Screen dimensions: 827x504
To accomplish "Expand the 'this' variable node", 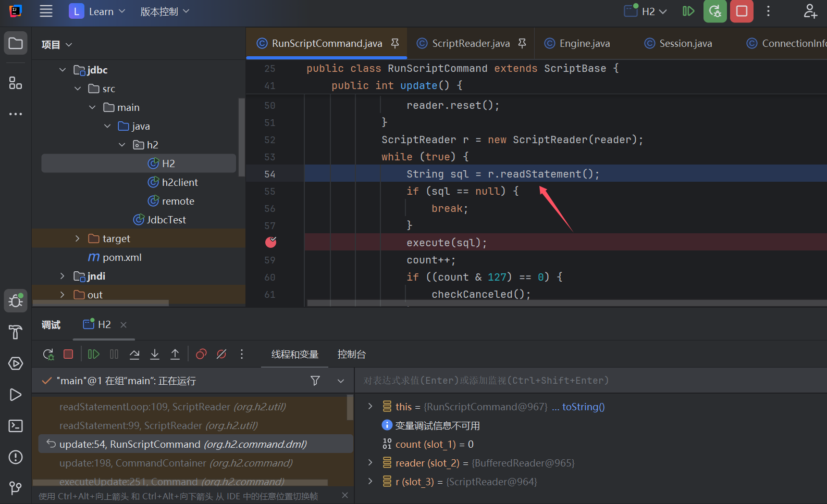I will tap(370, 406).
